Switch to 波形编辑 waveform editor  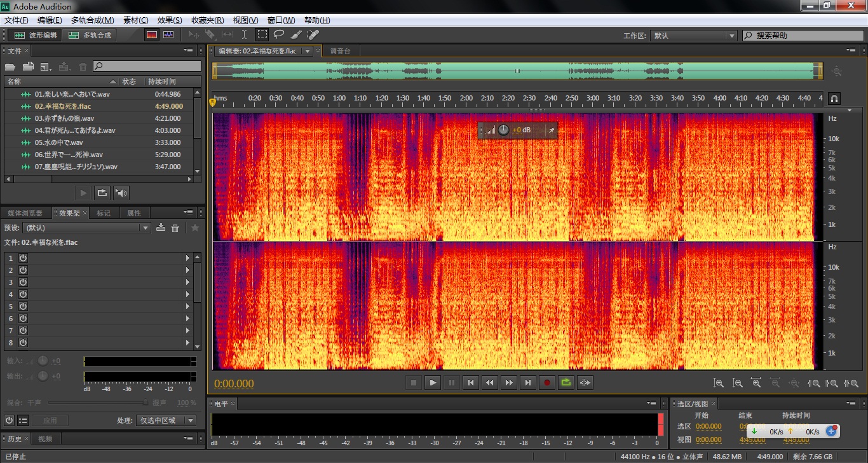click(x=36, y=35)
